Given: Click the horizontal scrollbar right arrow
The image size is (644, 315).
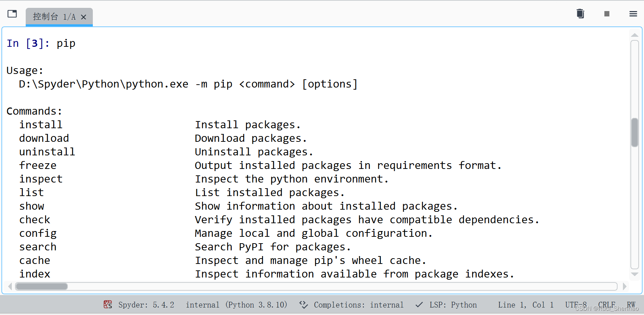Looking at the screenshot, I should coord(624,286).
